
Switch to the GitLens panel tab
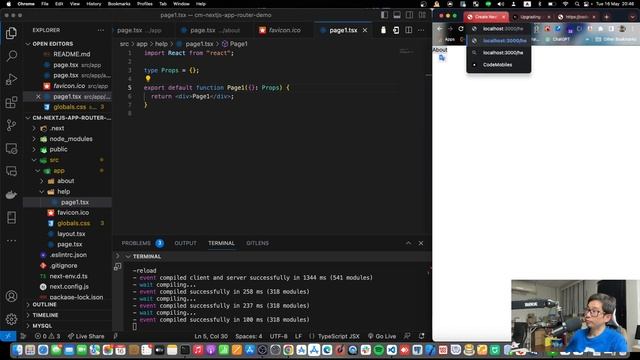[257, 243]
